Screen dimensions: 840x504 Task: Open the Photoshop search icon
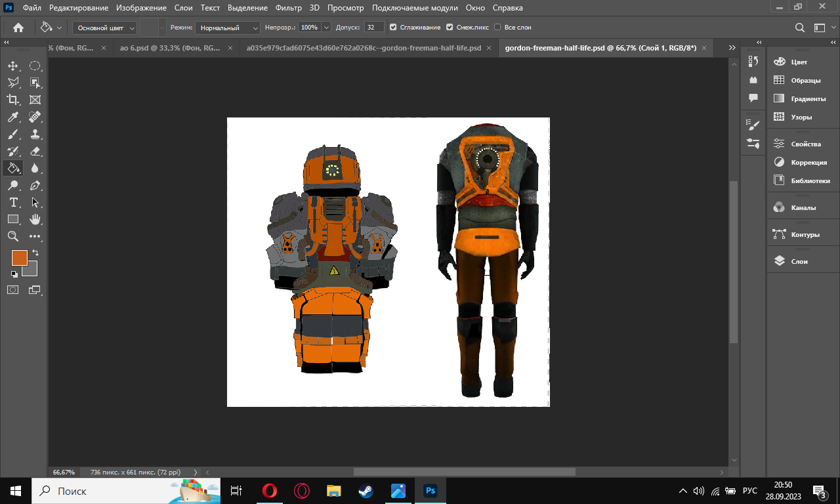799,28
